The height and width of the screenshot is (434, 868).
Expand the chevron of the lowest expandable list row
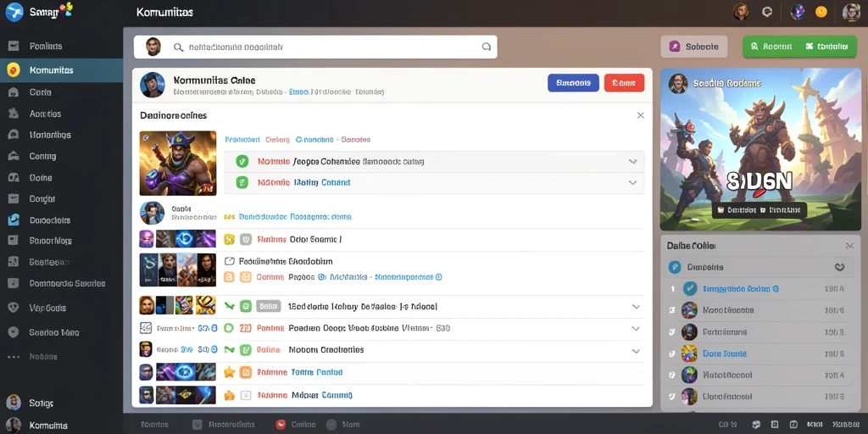pos(636,351)
